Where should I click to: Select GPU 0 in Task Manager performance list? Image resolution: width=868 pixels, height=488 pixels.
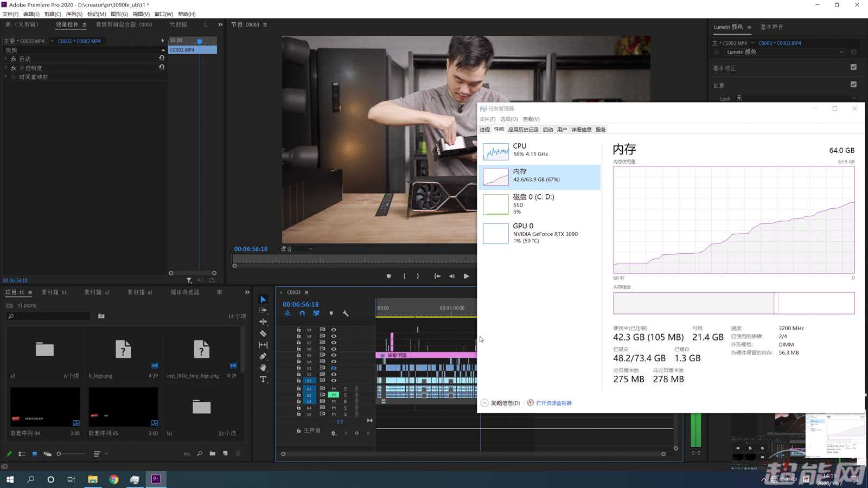[540, 233]
